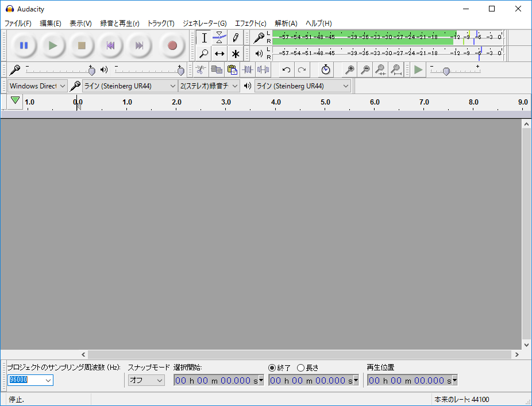Open the ヘルプ(H) menu
Image resolution: width=532 pixels, height=406 pixels.
pos(319,24)
